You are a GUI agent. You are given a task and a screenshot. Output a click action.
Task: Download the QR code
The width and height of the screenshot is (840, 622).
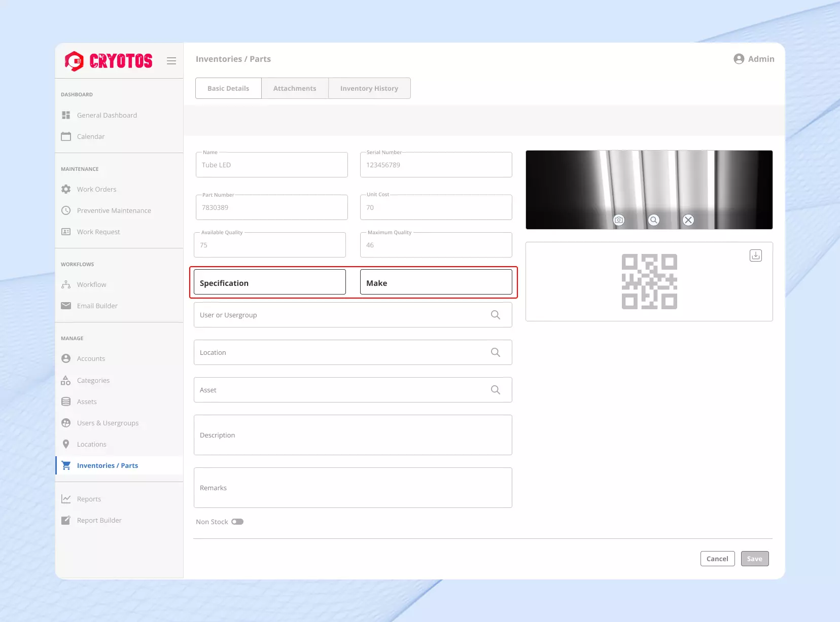[x=755, y=255]
